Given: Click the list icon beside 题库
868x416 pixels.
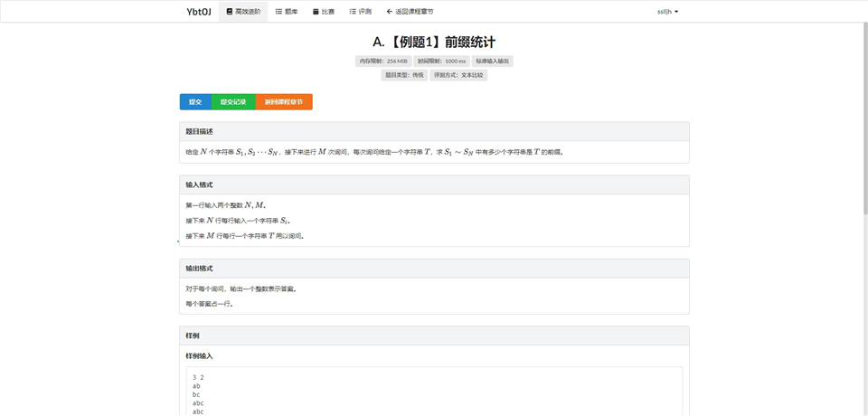Looking at the screenshot, I should click(x=278, y=12).
